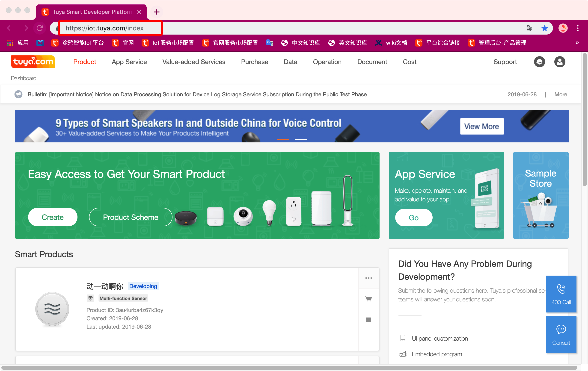Click the Developing status tag
The width and height of the screenshot is (588, 371).
pos(143,286)
